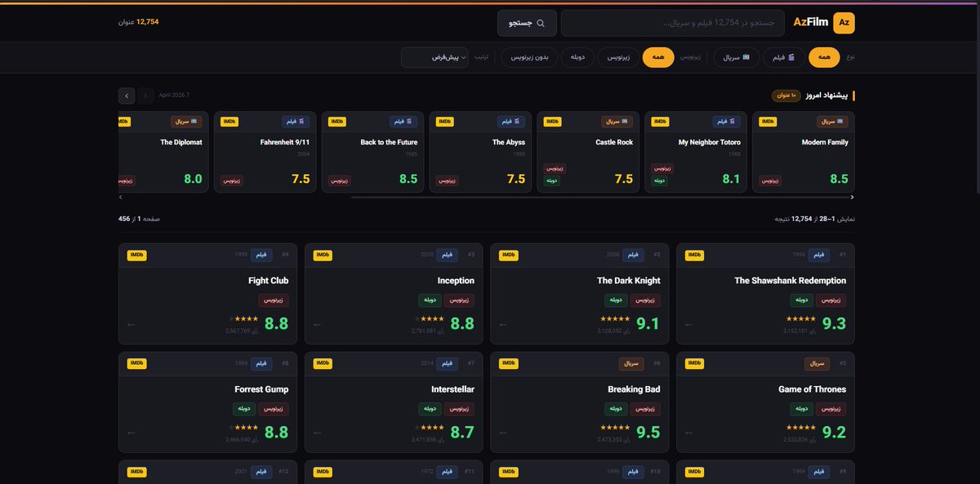
Task: Click the carousel scrollbar right arrow
Action: click(x=853, y=197)
